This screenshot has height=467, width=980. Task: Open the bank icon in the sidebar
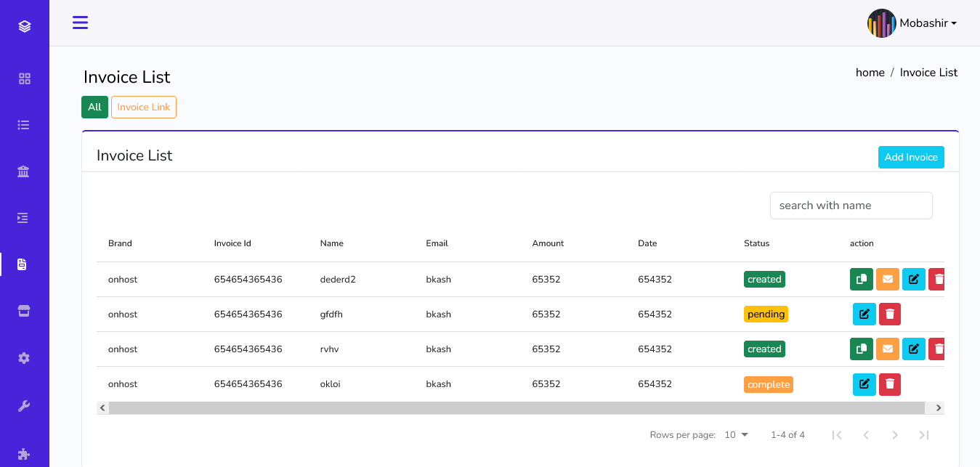click(24, 171)
